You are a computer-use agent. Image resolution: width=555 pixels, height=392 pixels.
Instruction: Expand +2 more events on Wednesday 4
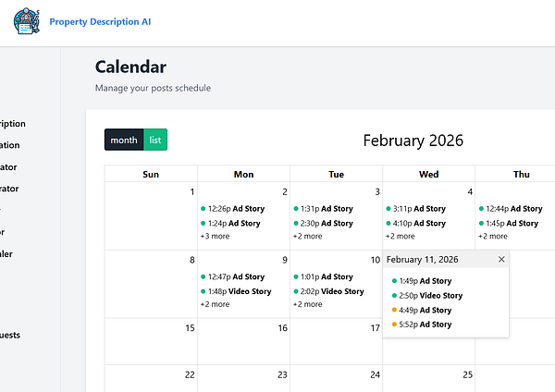(400, 237)
